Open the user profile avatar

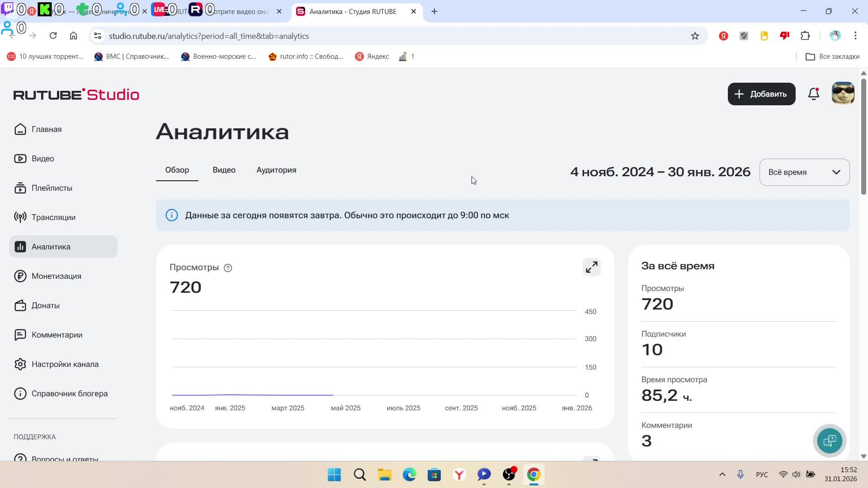pos(843,94)
